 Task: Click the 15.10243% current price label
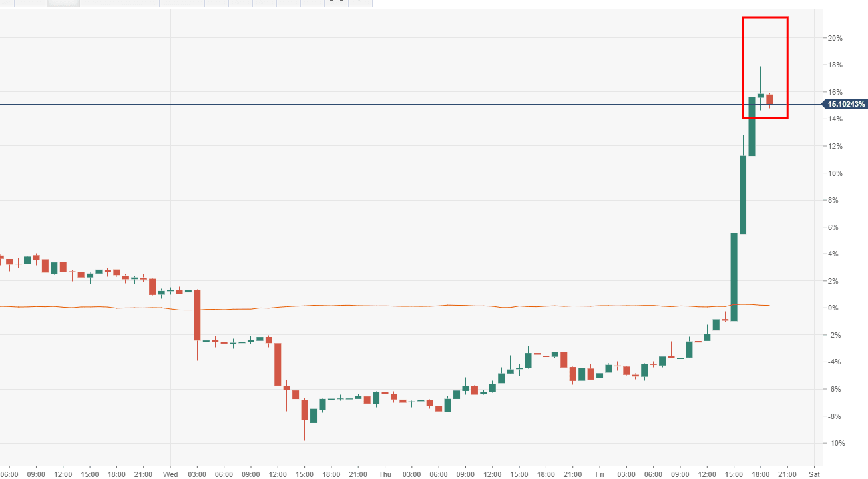click(846, 104)
